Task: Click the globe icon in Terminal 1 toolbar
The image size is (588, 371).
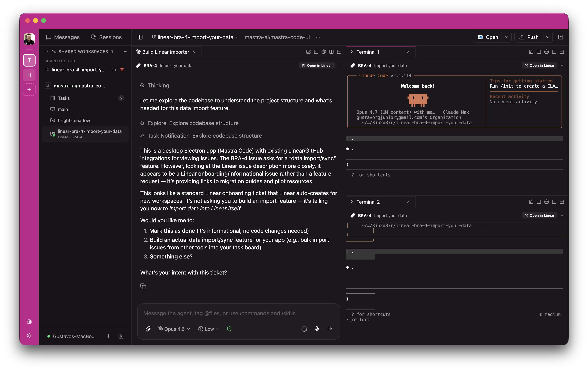Action: (547, 52)
